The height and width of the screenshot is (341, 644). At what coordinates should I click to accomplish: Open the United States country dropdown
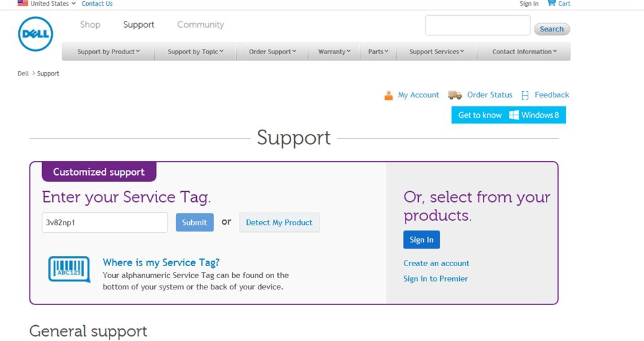click(53, 3)
